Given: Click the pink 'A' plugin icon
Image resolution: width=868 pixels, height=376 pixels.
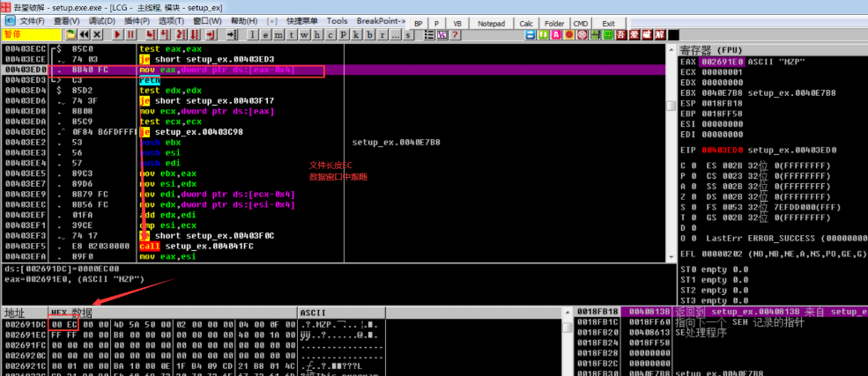Looking at the screenshot, I should tap(556, 34).
